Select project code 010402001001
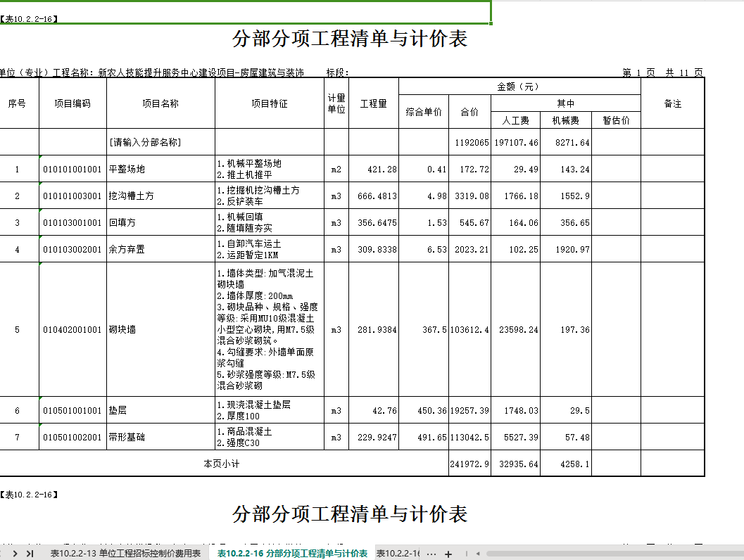744x560 pixels. 72,329
